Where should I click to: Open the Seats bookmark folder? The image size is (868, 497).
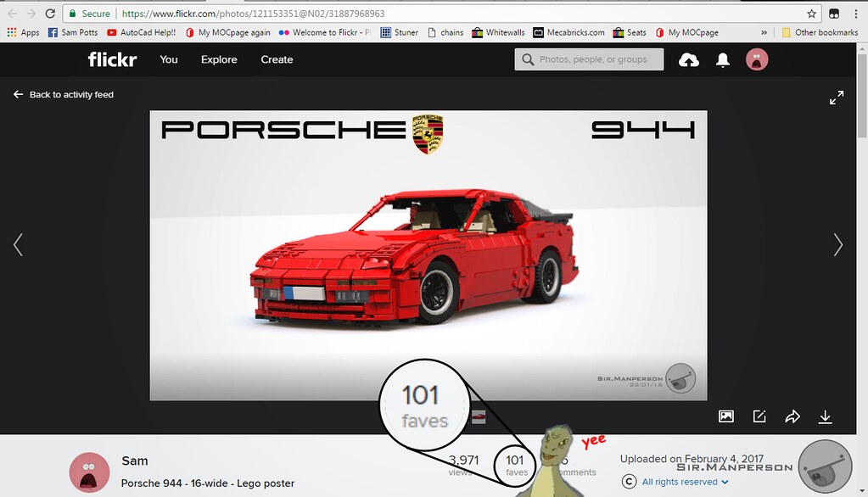630,33
